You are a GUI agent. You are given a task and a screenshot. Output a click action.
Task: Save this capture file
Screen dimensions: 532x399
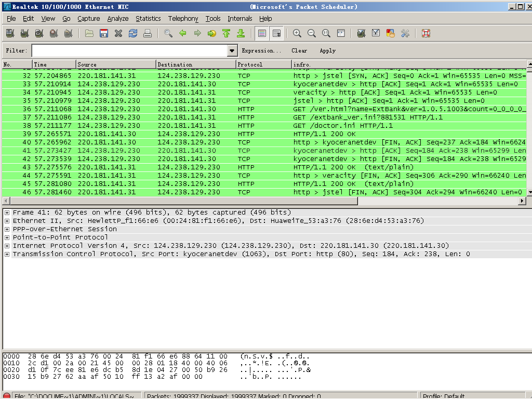(x=104, y=33)
